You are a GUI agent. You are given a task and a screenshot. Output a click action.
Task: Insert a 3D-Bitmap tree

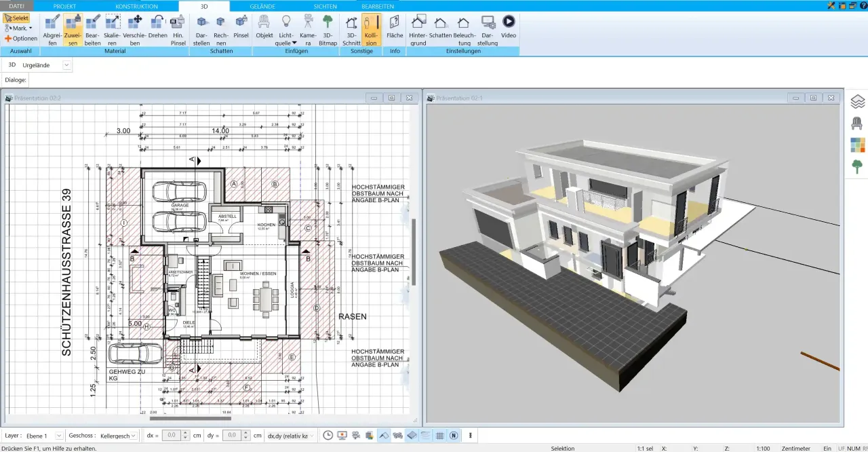click(328, 30)
